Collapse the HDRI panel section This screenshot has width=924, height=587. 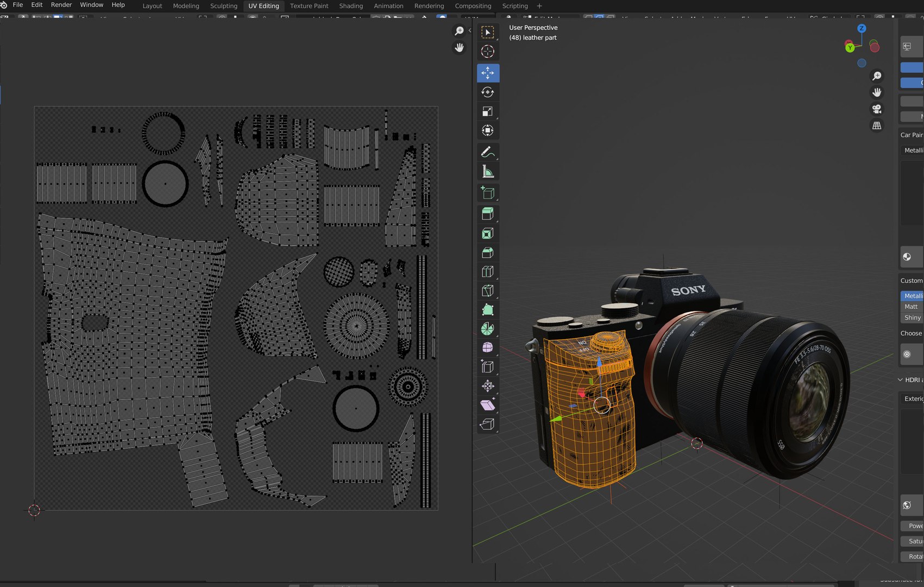[x=901, y=380]
